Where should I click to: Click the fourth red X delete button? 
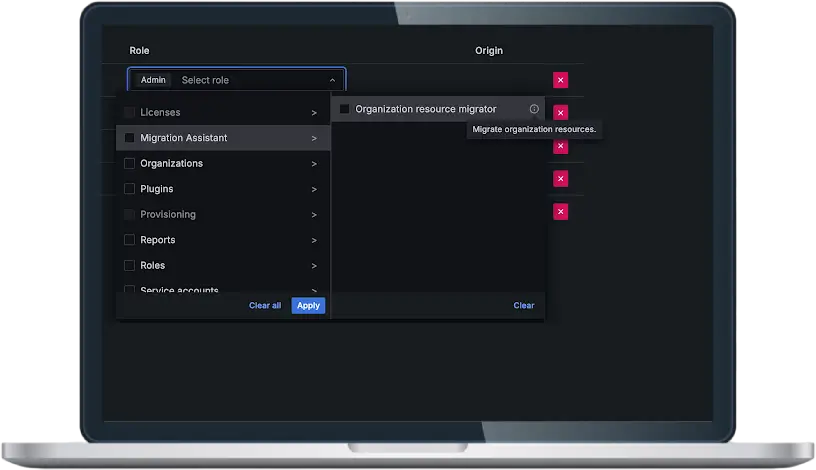click(560, 179)
